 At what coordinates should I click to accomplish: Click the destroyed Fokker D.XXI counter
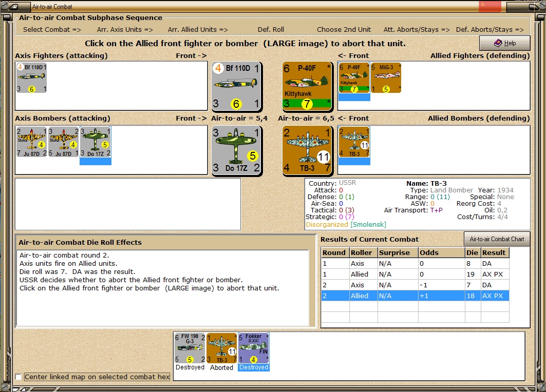click(x=254, y=348)
